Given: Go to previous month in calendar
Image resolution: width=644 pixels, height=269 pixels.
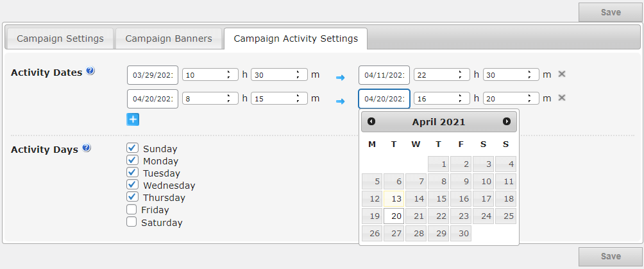Looking at the screenshot, I should [371, 121].
